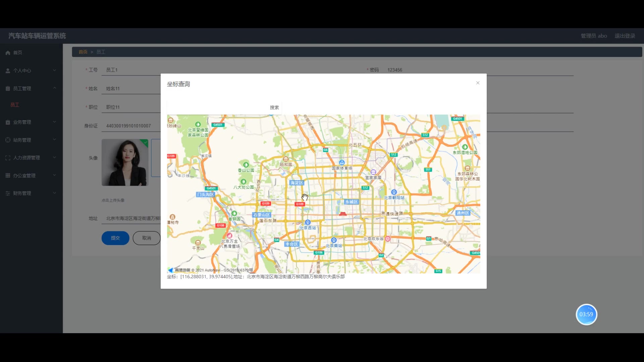The width and height of the screenshot is (644, 362).
Task: Click the 03:59 timer bubble
Action: pos(586,314)
